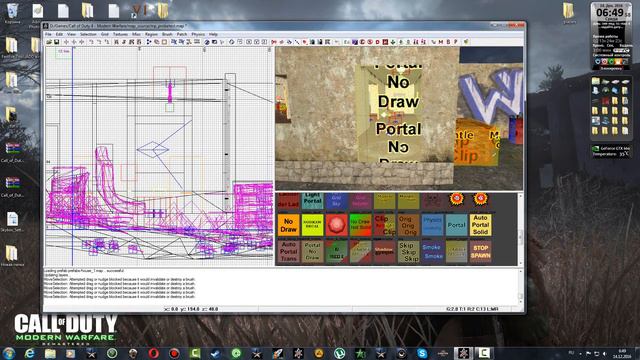The width and height of the screenshot is (640, 360).
Task: Open the Textures menu
Action: [120, 34]
